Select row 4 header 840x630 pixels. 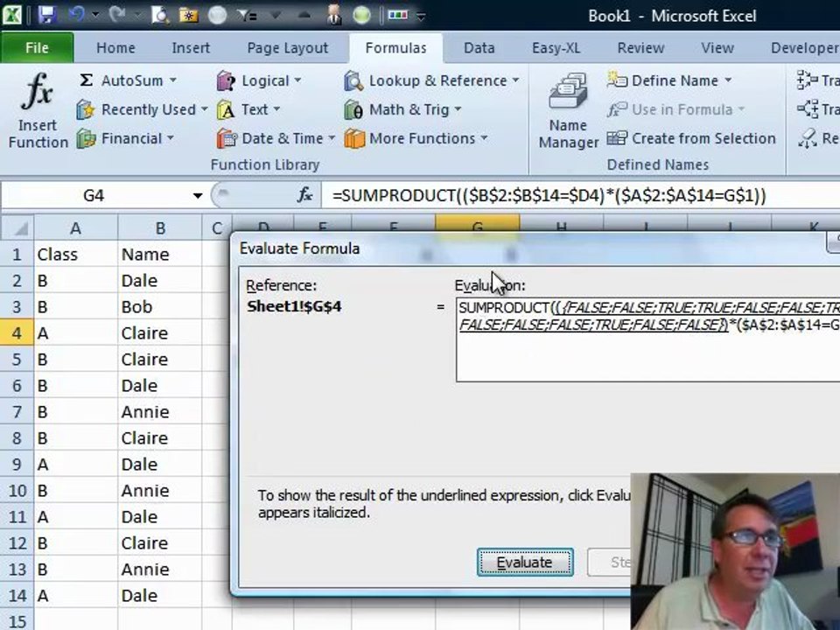[x=17, y=333]
